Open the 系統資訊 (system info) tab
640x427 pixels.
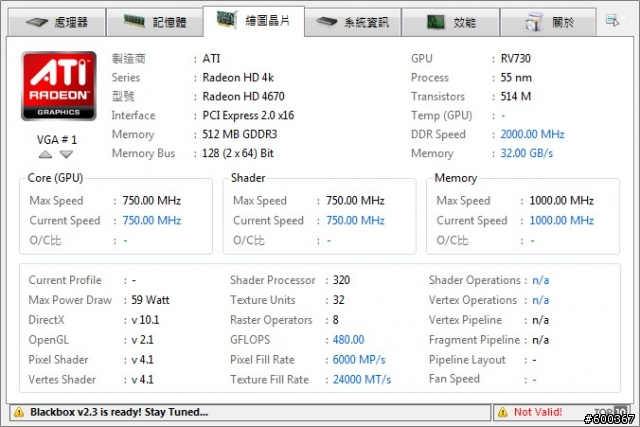pos(353,22)
